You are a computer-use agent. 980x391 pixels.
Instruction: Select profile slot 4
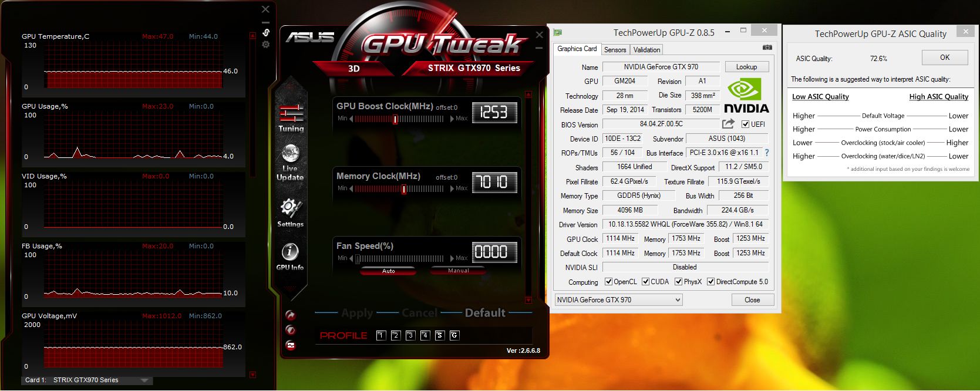(x=425, y=335)
